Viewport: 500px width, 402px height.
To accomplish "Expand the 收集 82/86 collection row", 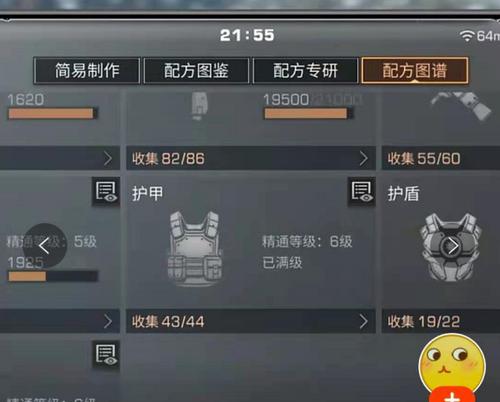I will [x=251, y=158].
